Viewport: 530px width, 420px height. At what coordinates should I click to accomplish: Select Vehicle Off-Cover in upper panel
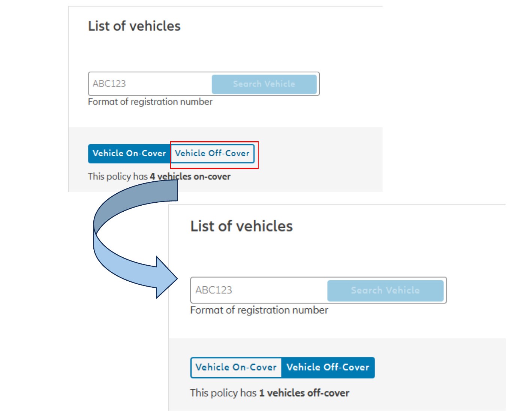coord(213,154)
